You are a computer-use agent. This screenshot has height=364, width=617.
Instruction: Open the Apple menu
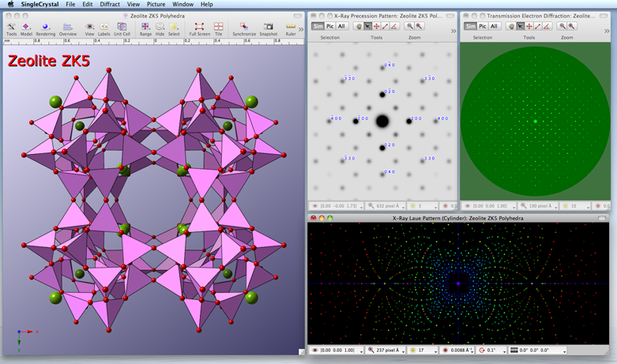[10, 4]
